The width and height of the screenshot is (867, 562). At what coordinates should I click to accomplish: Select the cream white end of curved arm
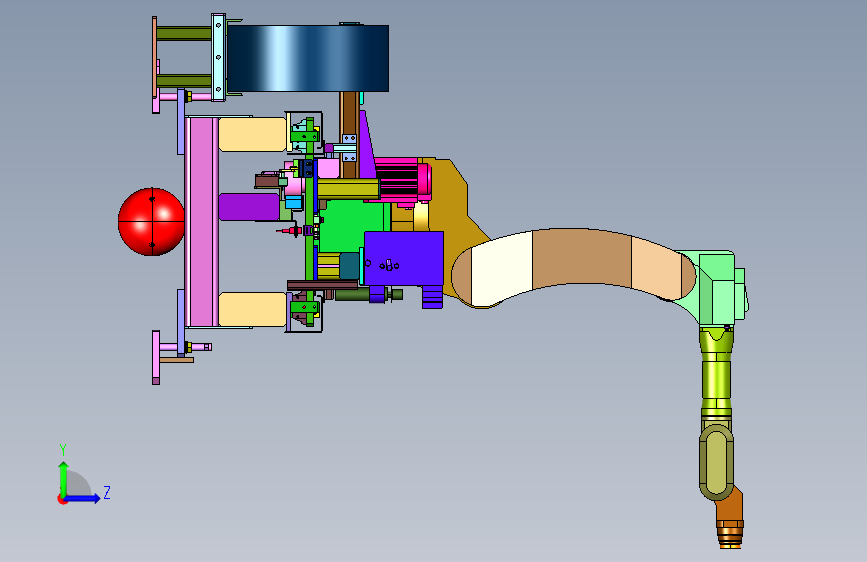[500, 269]
